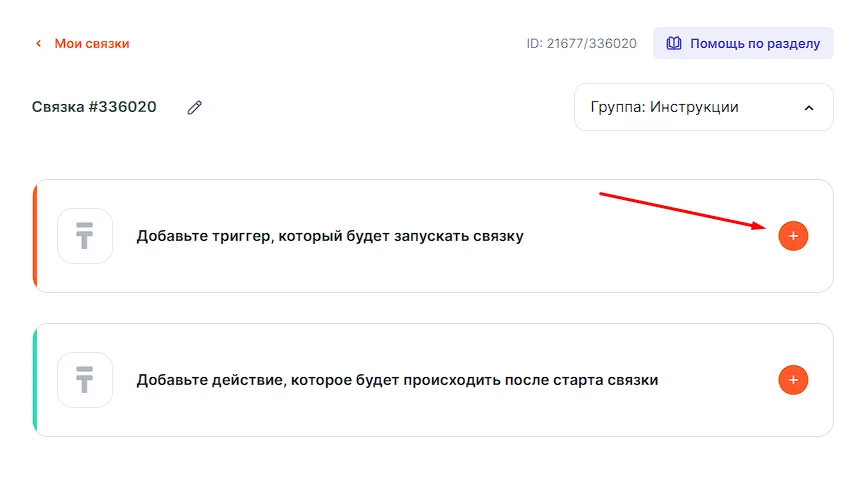
Task: Go back to Мои связки
Action: click(91, 44)
